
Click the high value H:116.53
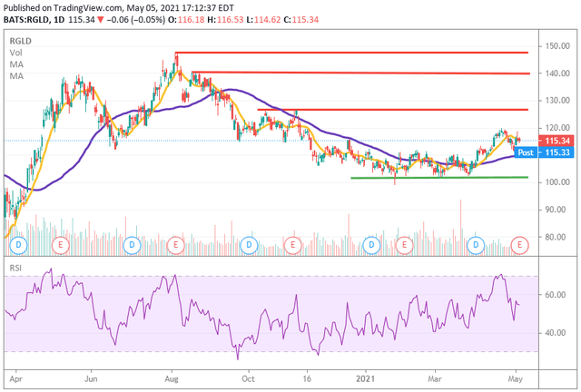(225, 20)
